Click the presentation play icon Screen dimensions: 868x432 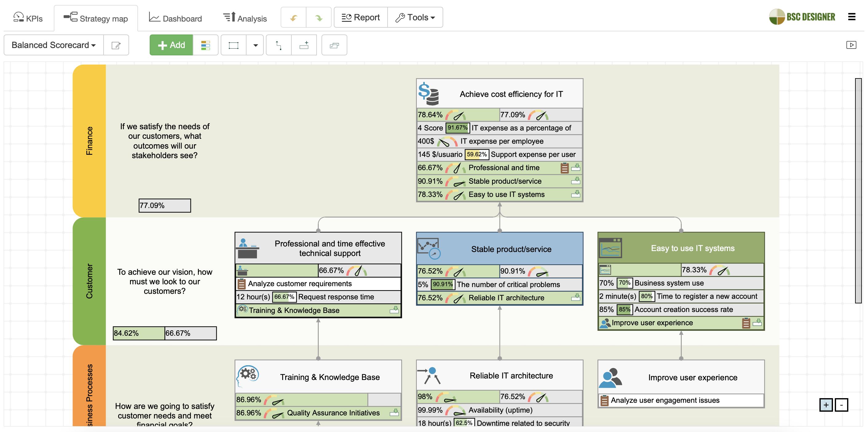852,45
